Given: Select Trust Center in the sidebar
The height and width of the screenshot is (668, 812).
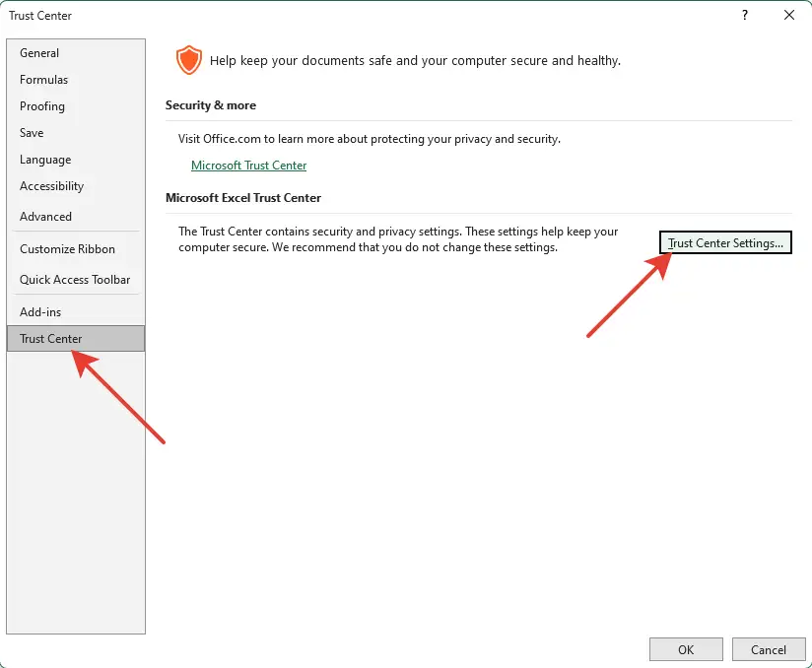Looking at the screenshot, I should point(50,338).
